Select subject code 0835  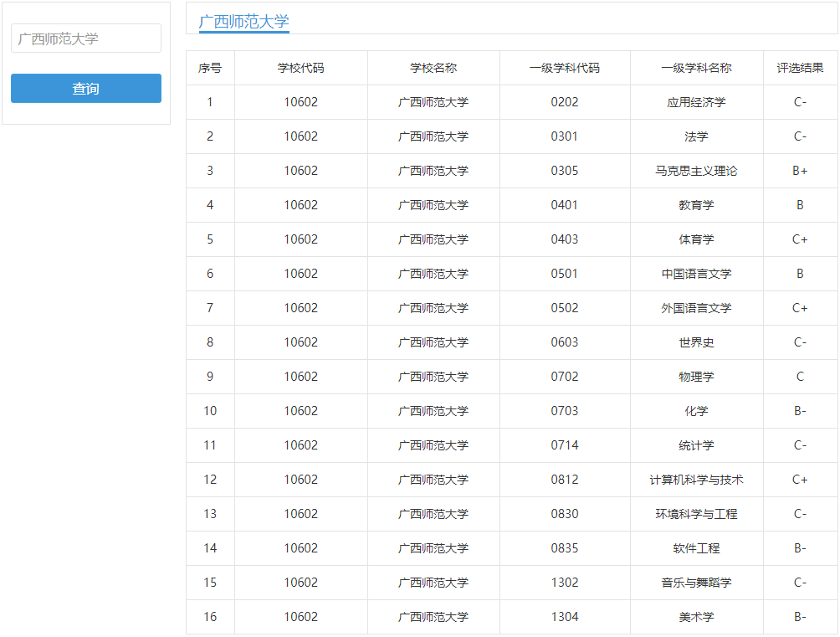[x=565, y=548]
